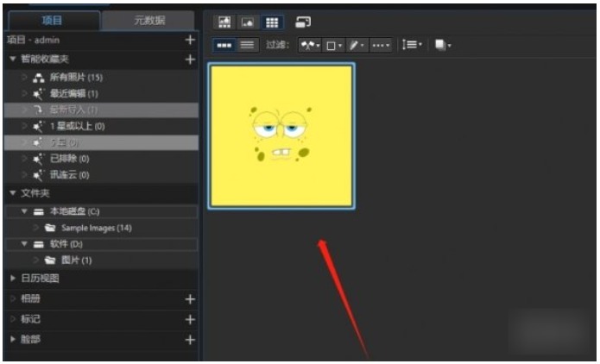Collapse the 本地磁盘 (C:) drive triangle
The width and height of the screenshot is (600, 364).
point(24,211)
